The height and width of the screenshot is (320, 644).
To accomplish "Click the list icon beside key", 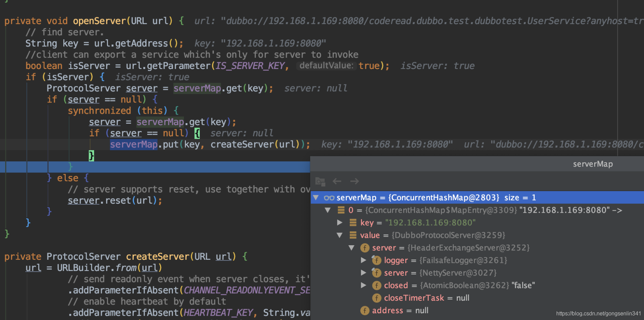I will coord(353,223).
